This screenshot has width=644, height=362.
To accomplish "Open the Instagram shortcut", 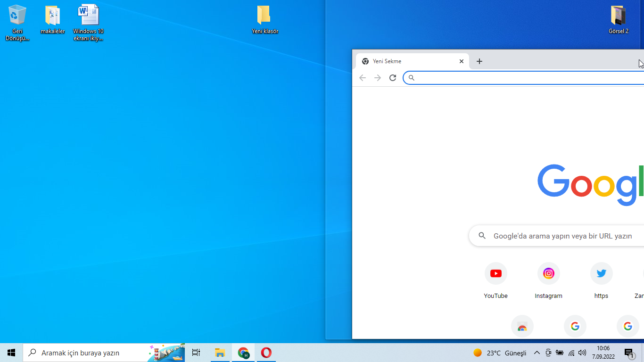I will (548, 274).
